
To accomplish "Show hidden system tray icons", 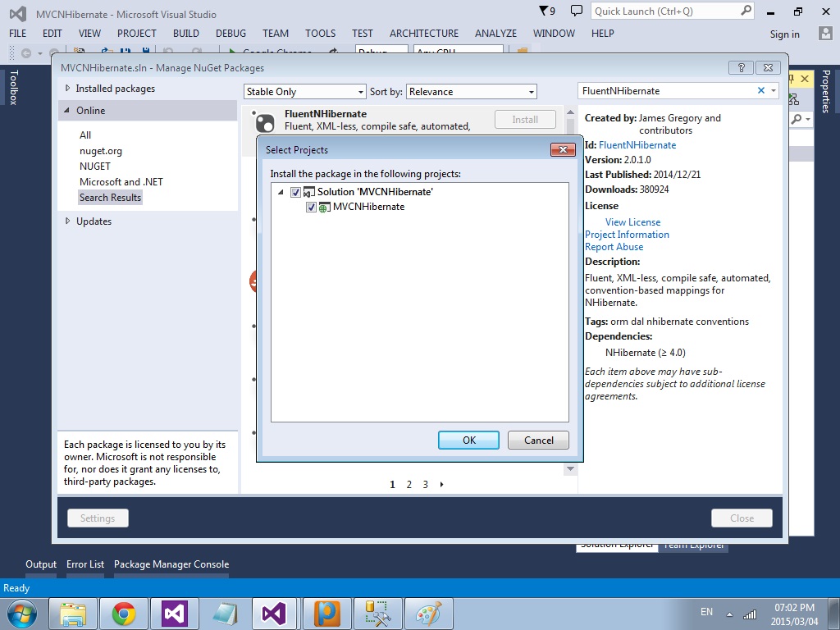I will pyautogui.click(x=729, y=614).
